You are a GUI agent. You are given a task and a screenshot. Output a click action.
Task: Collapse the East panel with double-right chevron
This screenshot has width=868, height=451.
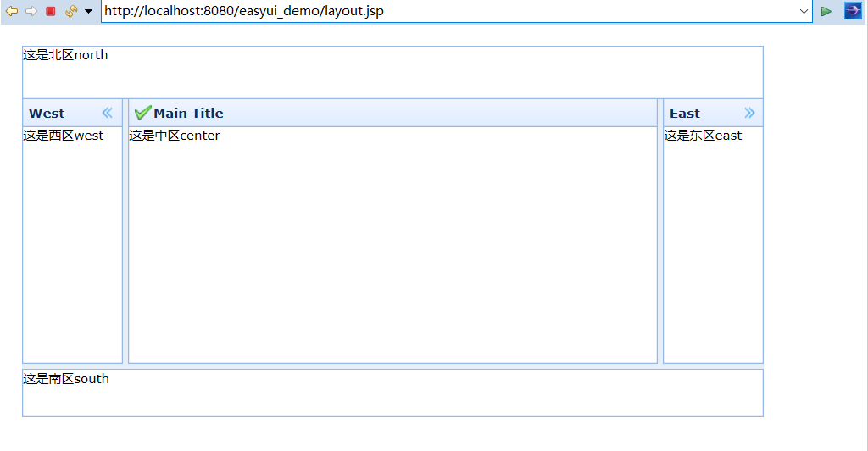point(749,113)
